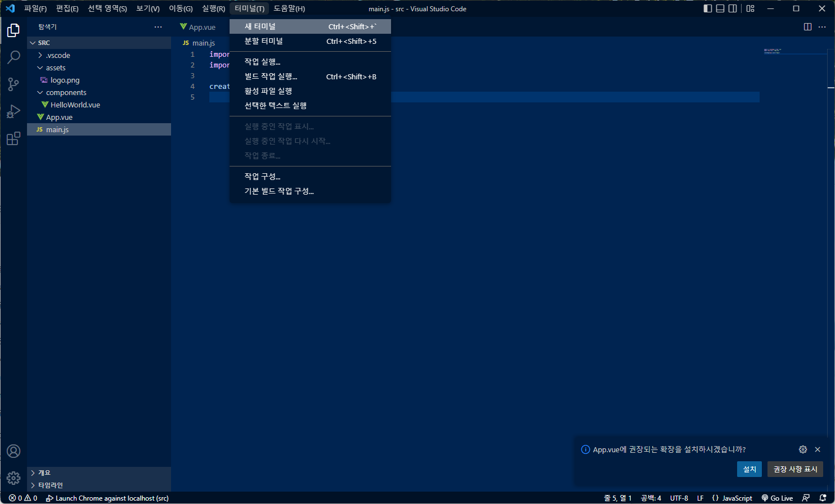Open the Search view in activity bar
The width and height of the screenshot is (835, 504).
14,57
